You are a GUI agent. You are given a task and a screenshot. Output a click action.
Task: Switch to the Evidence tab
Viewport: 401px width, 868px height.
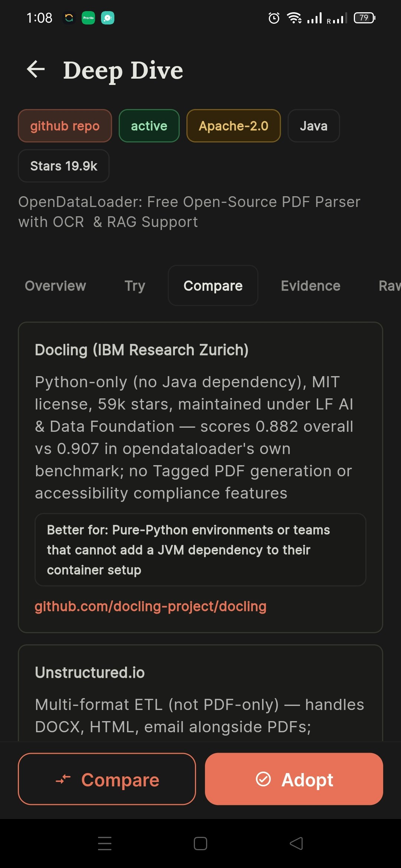[311, 286]
